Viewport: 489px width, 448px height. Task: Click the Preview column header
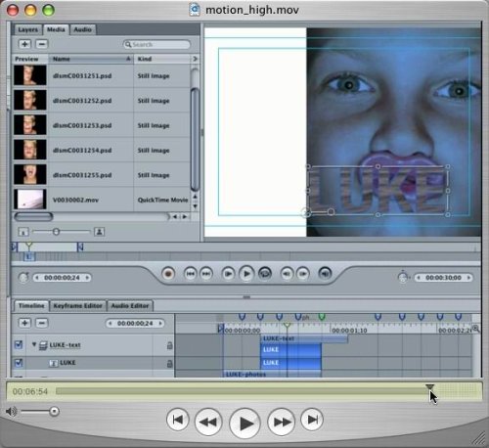(30, 59)
